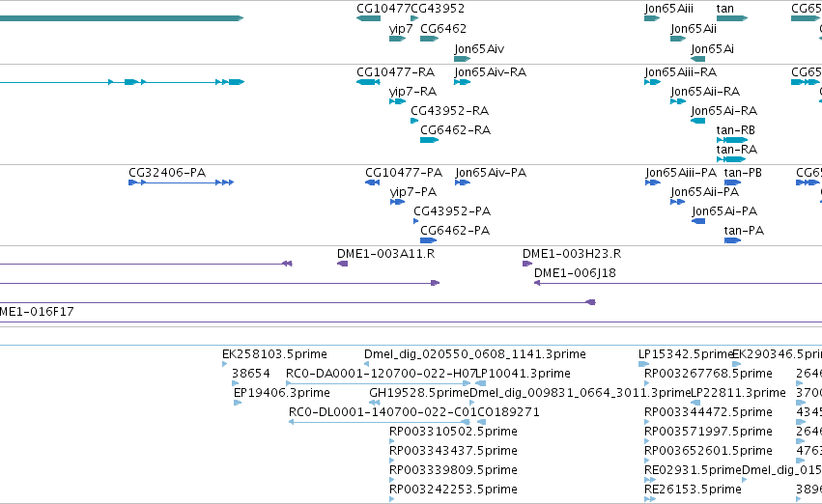
Task: Click EST RP003310502.5prime
Action: 453,432
